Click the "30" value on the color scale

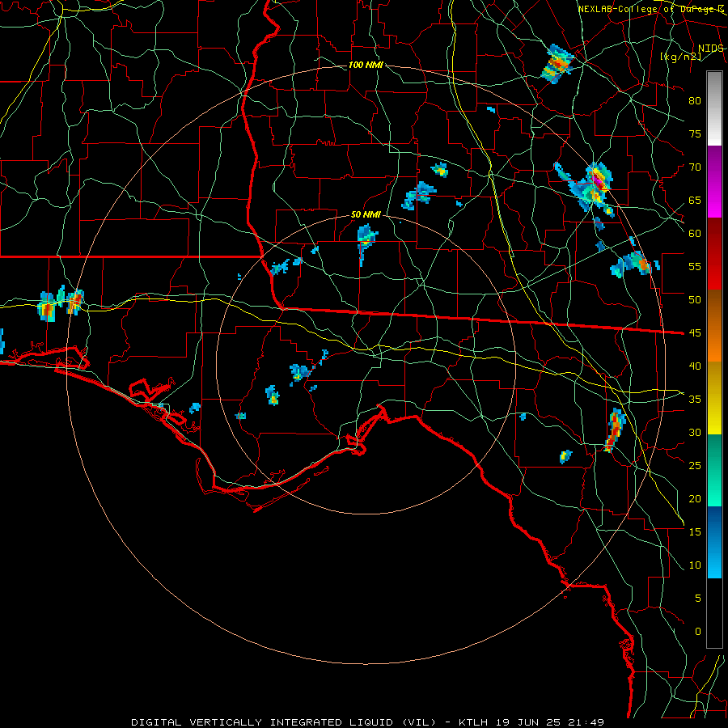pyautogui.click(x=695, y=433)
